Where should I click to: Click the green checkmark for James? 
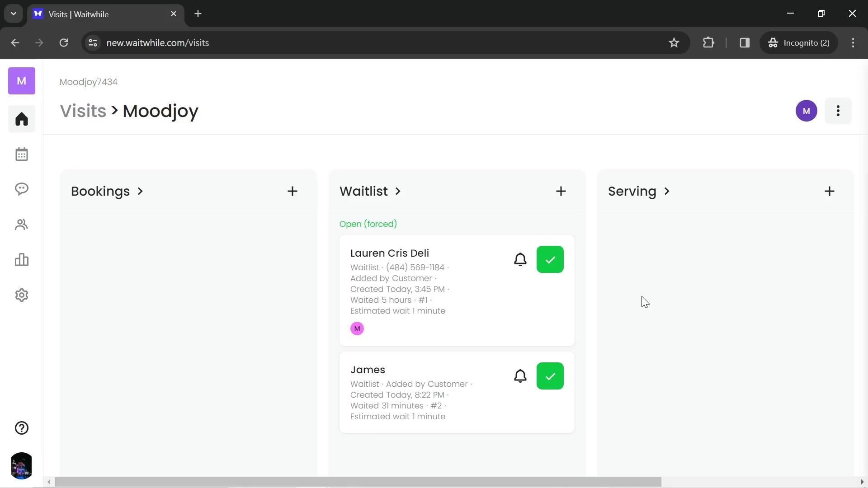(550, 376)
